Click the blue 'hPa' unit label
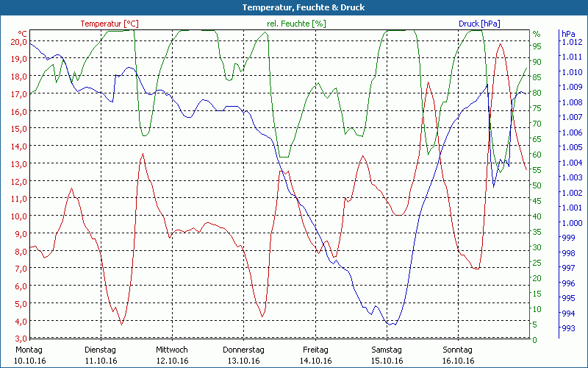 click(568, 34)
